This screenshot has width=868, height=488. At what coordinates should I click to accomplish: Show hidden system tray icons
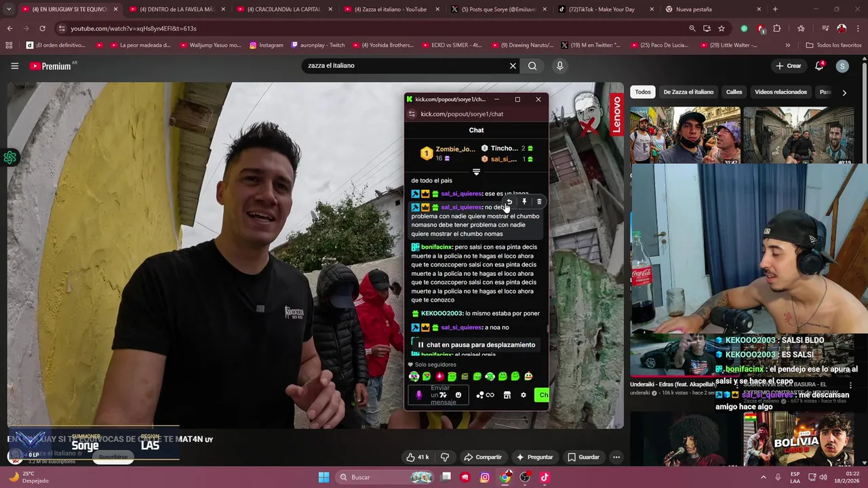pyautogui.click(x=763, y=477)
